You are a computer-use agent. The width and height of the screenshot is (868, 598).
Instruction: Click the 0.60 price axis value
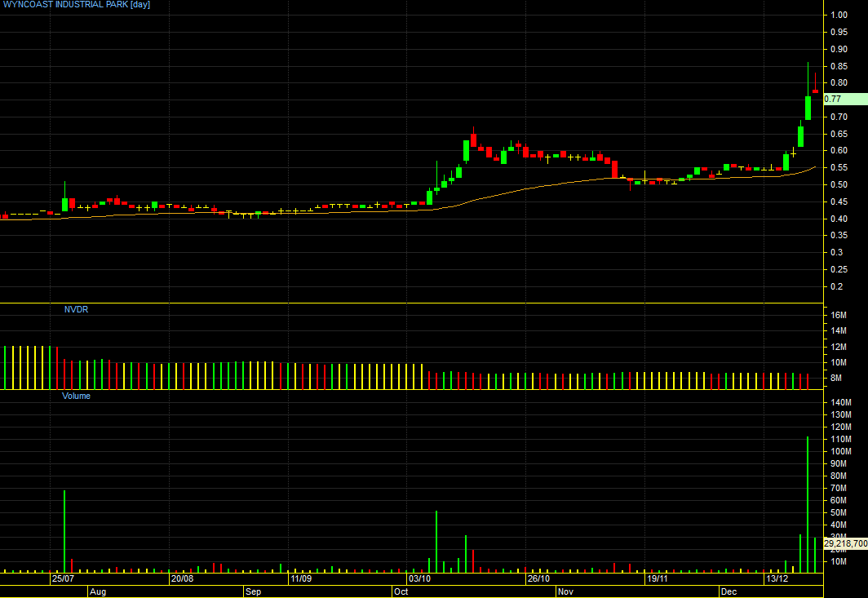pyautogui.click(x=839, y=151)
